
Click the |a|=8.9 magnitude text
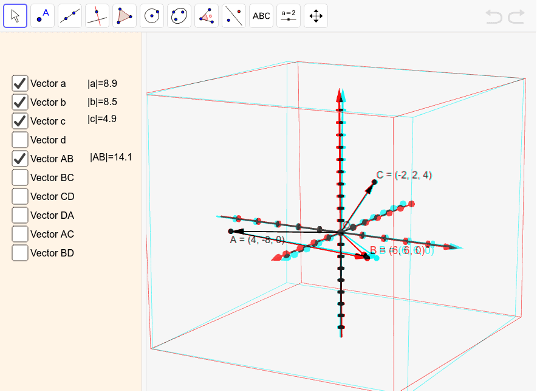(x=102, y=84)
